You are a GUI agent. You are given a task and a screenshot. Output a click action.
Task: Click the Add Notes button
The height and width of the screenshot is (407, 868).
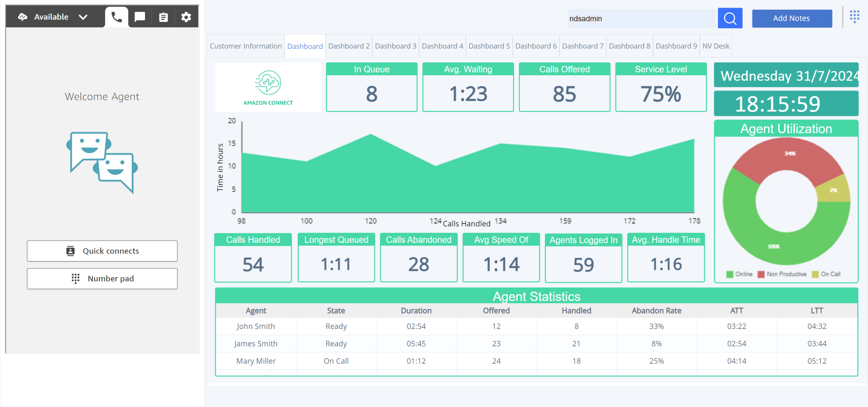791,18
